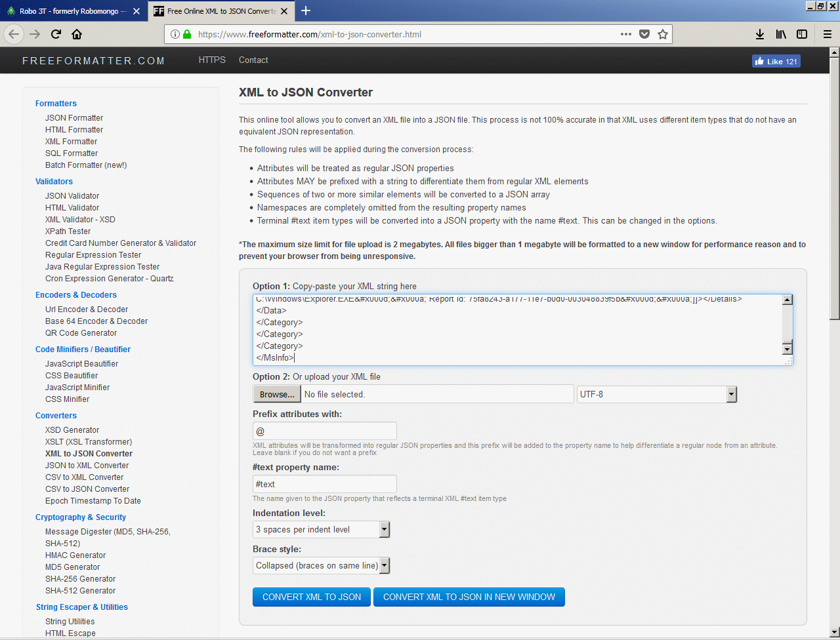Open Base 64 Encoder & Decoder link
This screenshot has width=840, height=640.
[x=96, y=321]
